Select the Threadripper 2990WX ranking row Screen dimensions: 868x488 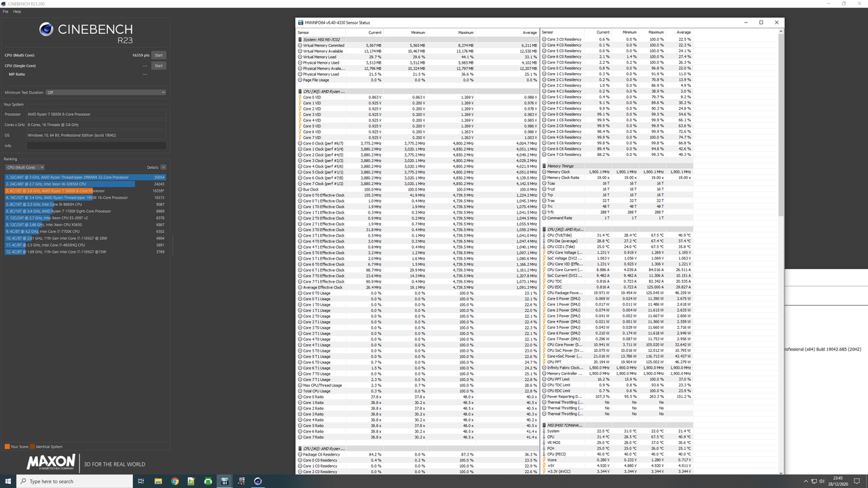click(85, 177)
